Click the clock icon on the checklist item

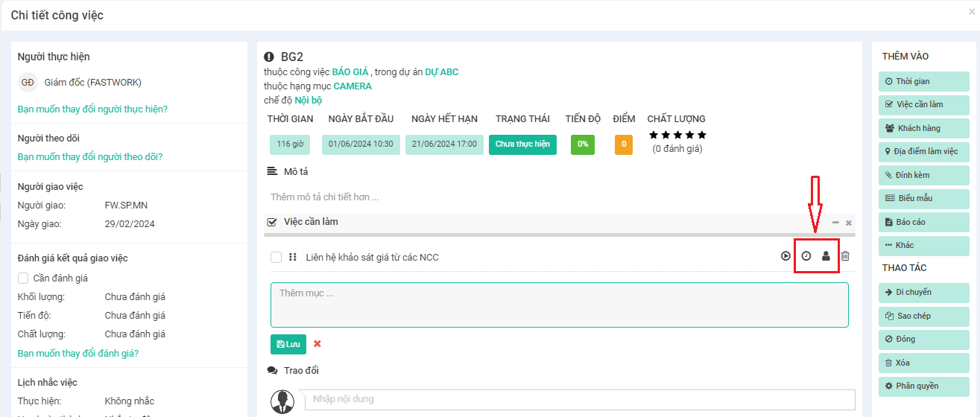pyautogui.click(x=806, y=256)
